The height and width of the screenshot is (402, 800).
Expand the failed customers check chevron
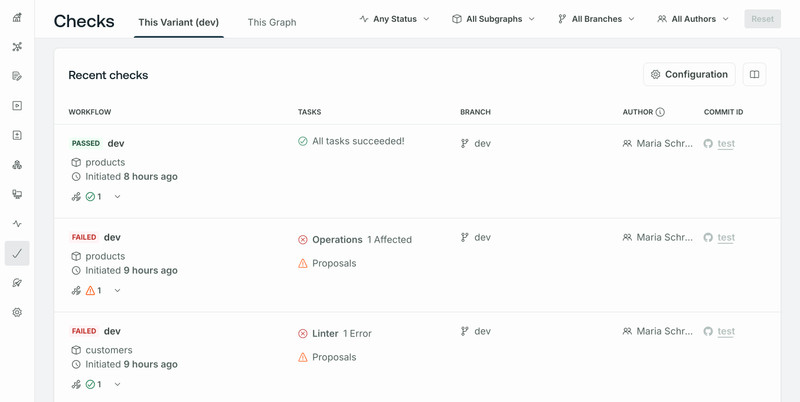[x=117, y=384]
